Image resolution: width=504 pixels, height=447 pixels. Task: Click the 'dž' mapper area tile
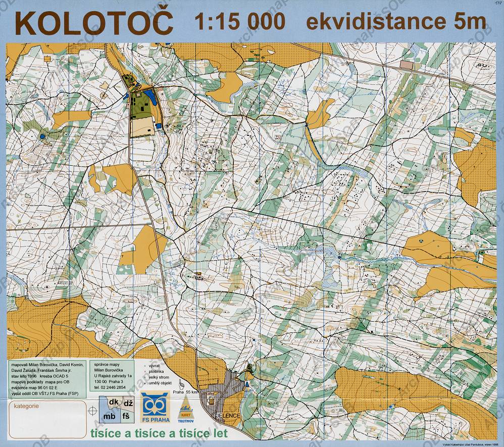(128, 403)
